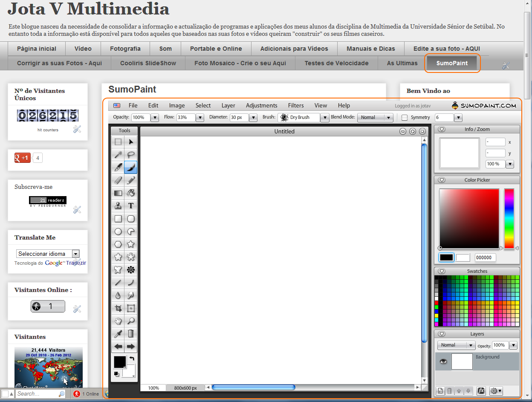Open Layers panel blend mode Normal dropdown
Screen dimensions: 532x402
456,345
